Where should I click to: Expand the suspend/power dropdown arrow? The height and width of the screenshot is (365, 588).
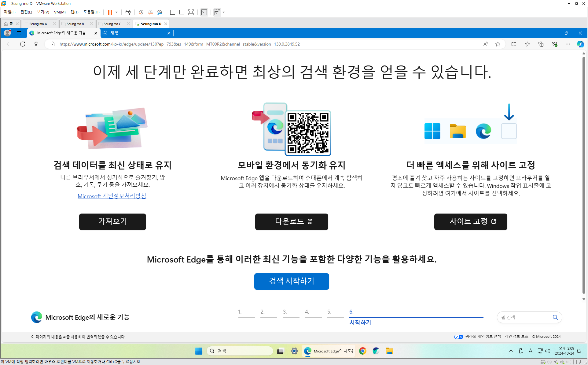point(116,12)
